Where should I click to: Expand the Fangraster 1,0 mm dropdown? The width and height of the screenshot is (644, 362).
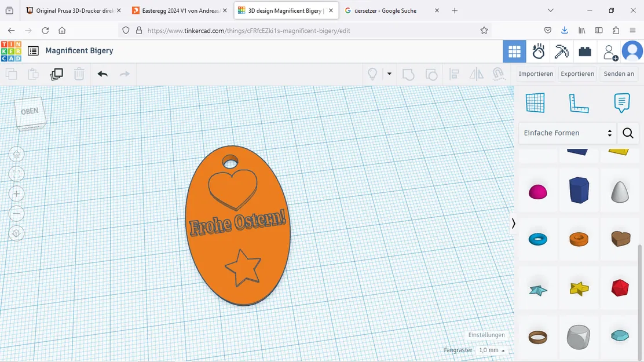[492, 350]
